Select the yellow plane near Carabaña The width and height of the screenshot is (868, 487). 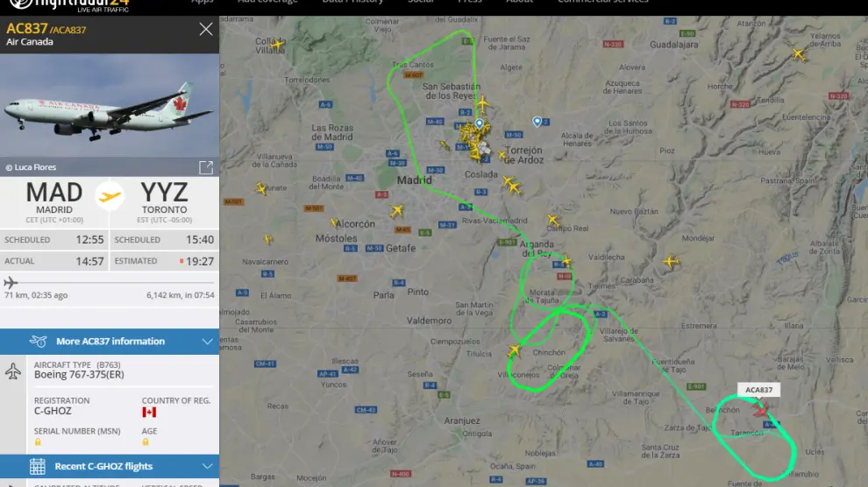(671, 261)
